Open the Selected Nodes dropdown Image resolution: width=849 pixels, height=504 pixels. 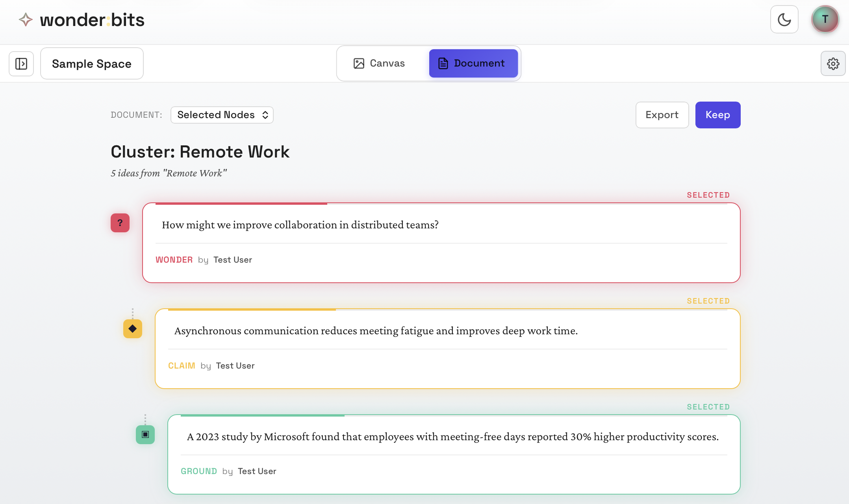tap(222, 115)
